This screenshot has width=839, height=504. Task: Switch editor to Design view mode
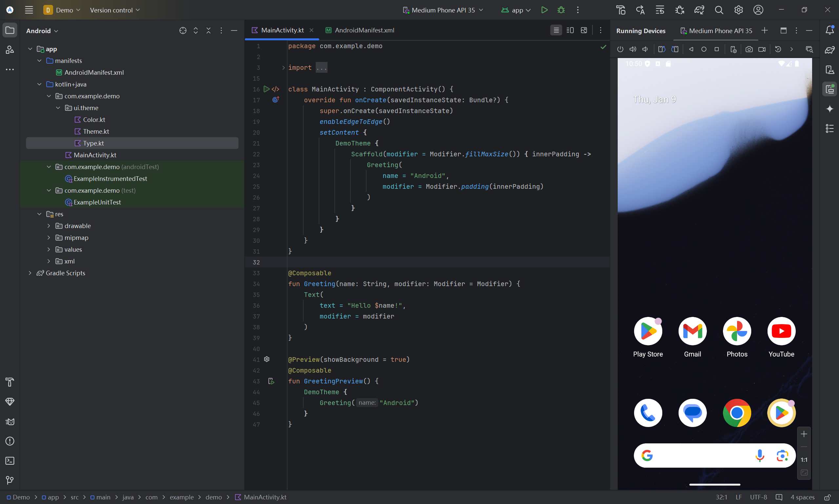coord(584,30)
